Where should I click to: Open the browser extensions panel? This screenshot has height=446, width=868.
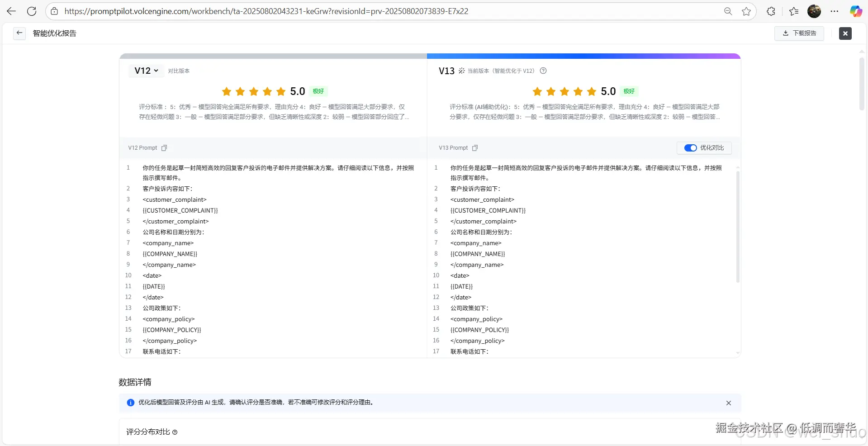click(x=771, y=11)
